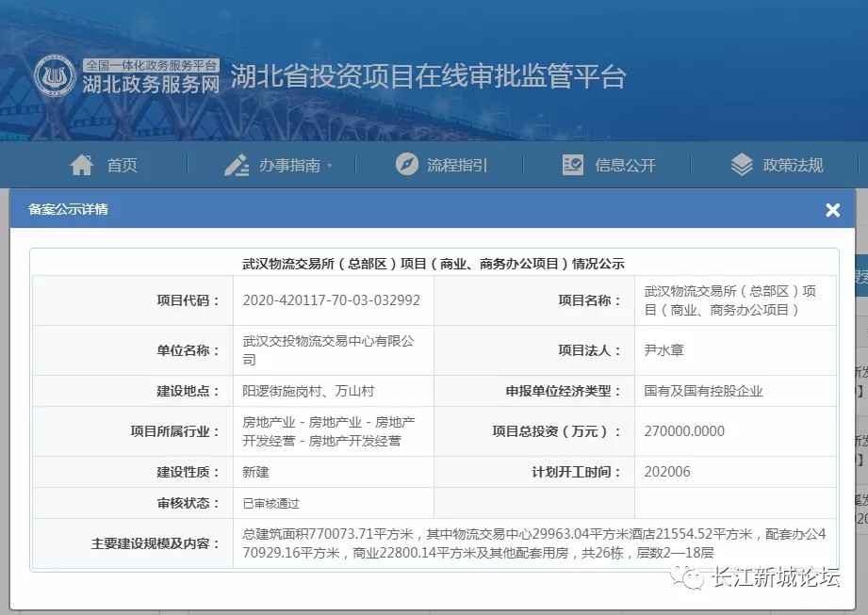Click the 项目所属行业 label
The image size is (868, 615).
pos(175,431)
